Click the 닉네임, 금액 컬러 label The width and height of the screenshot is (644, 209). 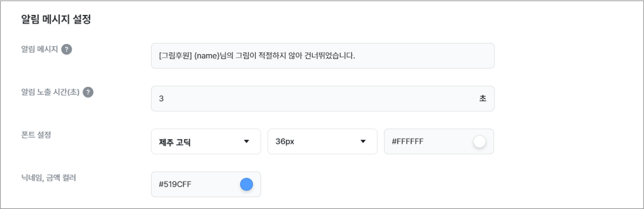coord(48,178)
